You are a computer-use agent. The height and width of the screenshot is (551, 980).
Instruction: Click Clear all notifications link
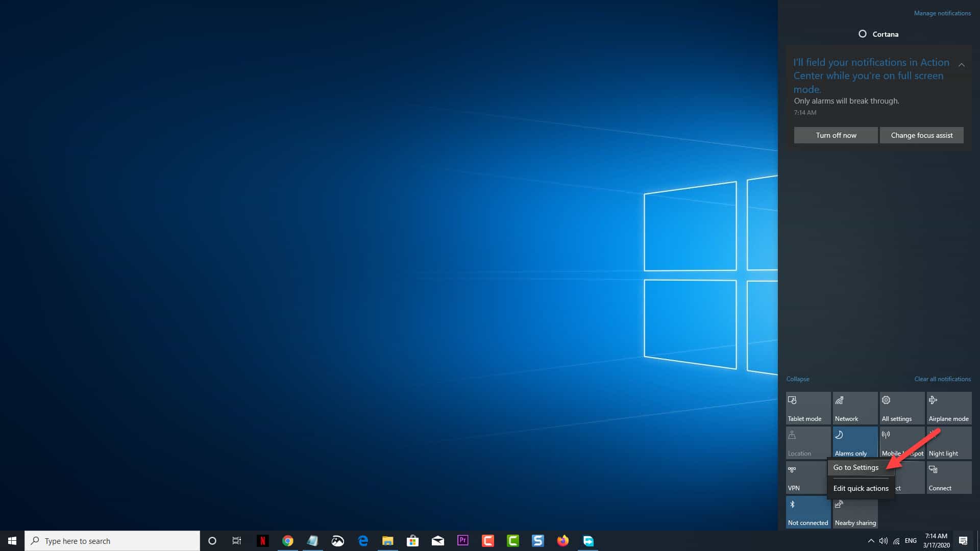click(x=942, y=379)
